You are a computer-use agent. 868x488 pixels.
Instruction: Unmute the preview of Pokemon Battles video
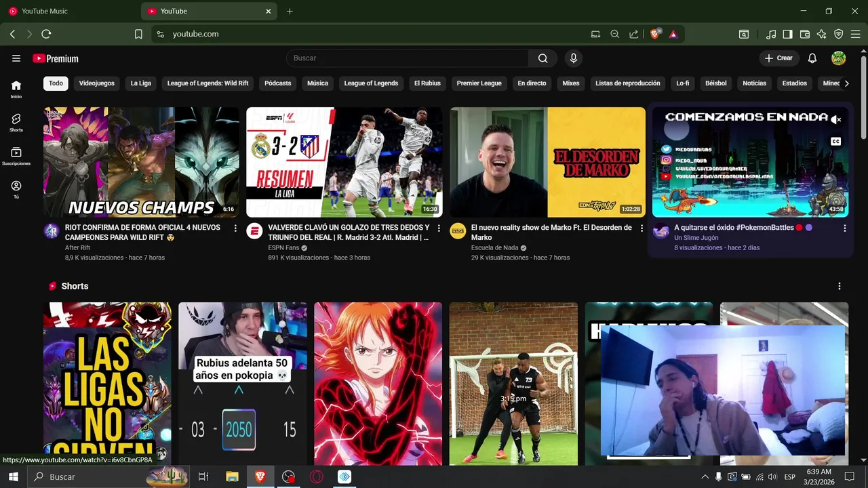(836, 119)
